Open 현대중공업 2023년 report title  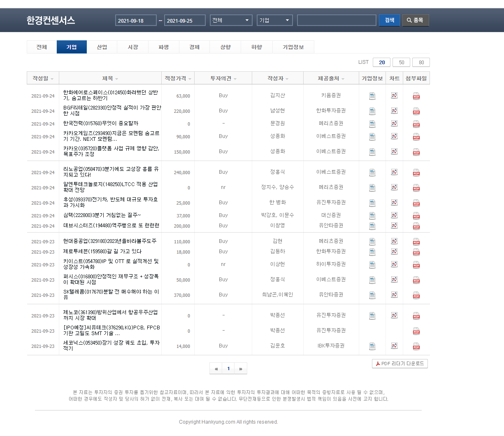pos(110,241)
